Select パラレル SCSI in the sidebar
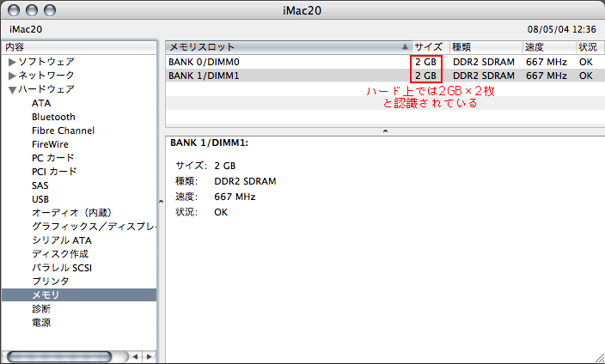Viewport: 605px width, 364px height. click(62, 268)
